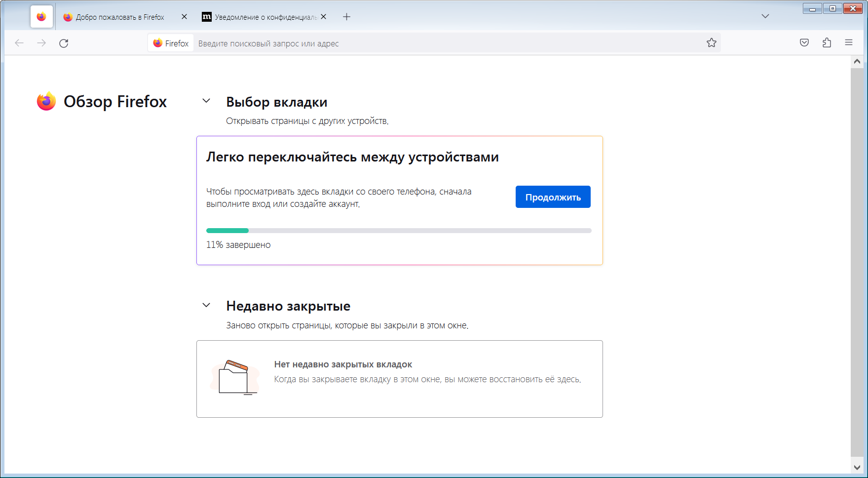Click 'Нет недавно закрытых вкладок' text
This screenshot has width=868, height=478.
(343, 364)
